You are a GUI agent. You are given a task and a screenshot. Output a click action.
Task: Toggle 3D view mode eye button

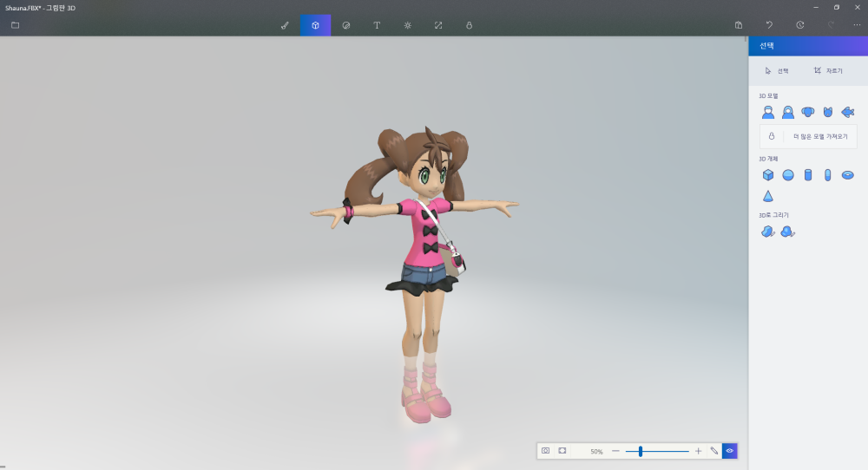click(729, 451)
